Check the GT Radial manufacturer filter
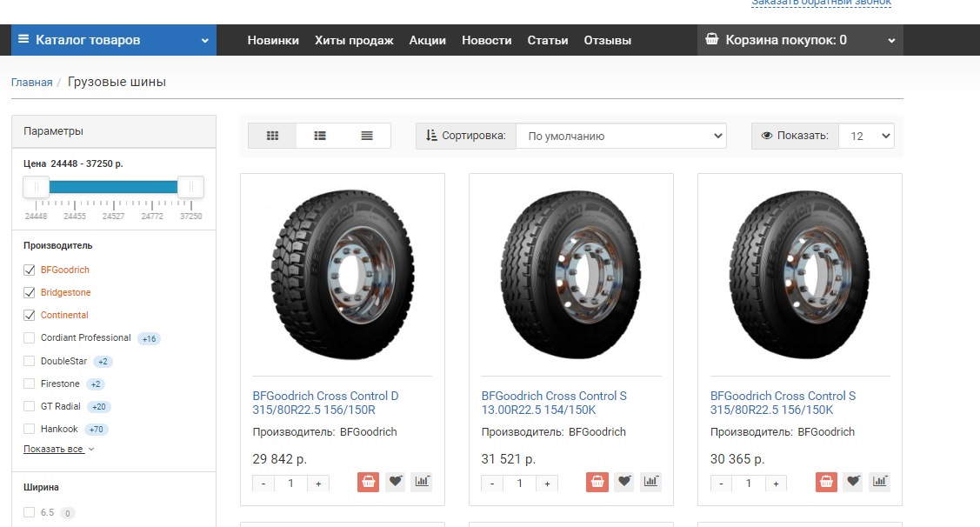980x527 pixels. pyautogui.click(x=29, y=406)
